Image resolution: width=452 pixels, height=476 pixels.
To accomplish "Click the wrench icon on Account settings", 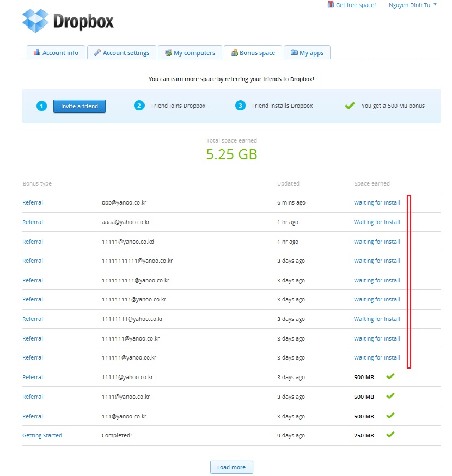I will [97, 53].
